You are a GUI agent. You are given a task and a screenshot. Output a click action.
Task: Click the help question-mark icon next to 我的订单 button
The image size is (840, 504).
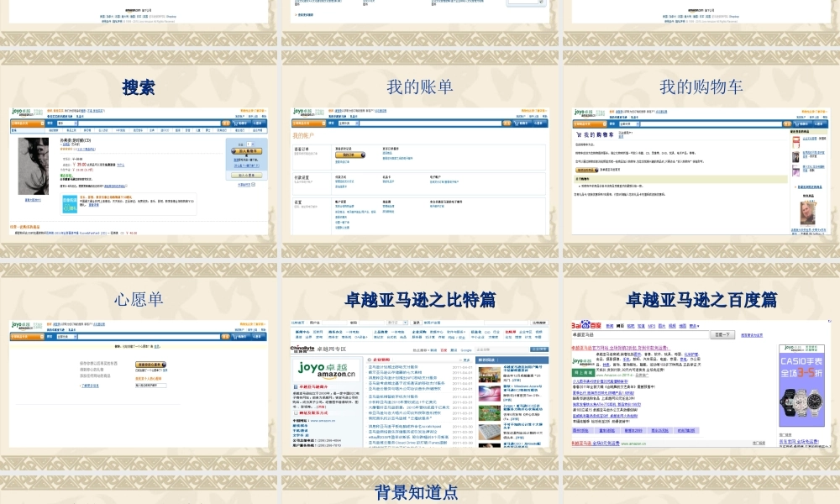click(x=363, y=155)
